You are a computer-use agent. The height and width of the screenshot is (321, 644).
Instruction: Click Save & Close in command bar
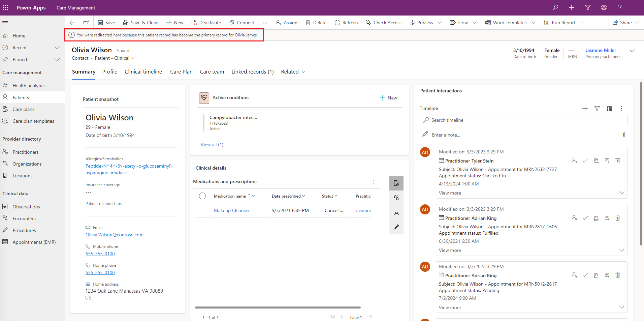(x=141, y=23)
